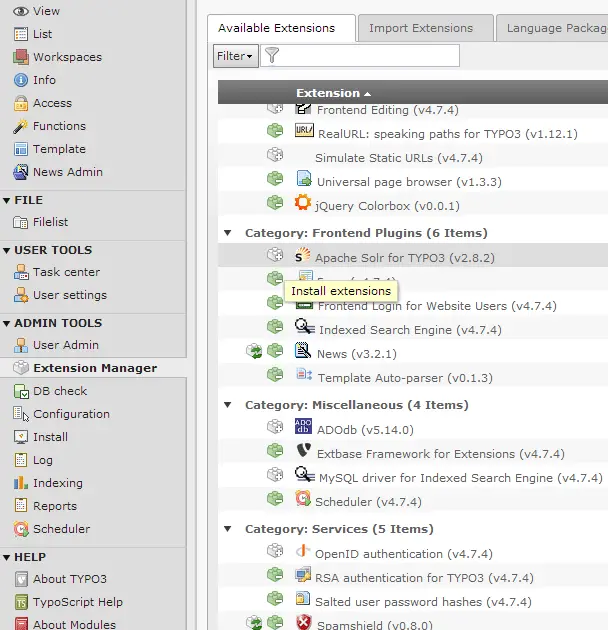The image size is (608, 630).
Task: Collapse the USER TOOLS section
Action: pyautogui.click(x=6, y=250)
